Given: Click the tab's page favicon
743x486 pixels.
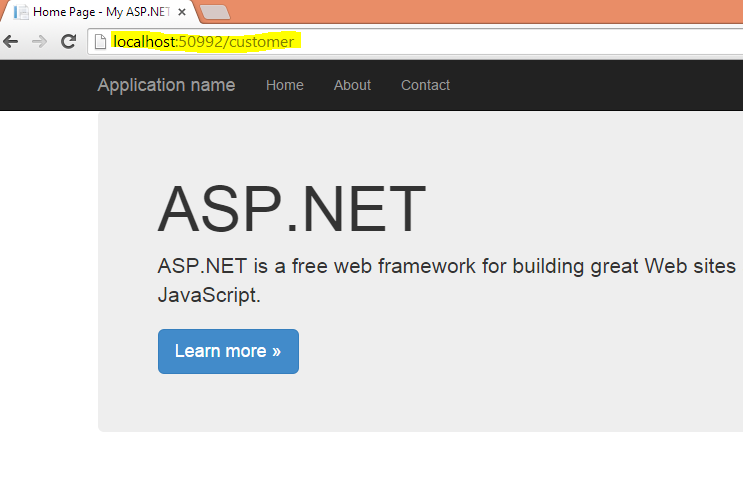Looking at the screenshot, I should (21, 12).
